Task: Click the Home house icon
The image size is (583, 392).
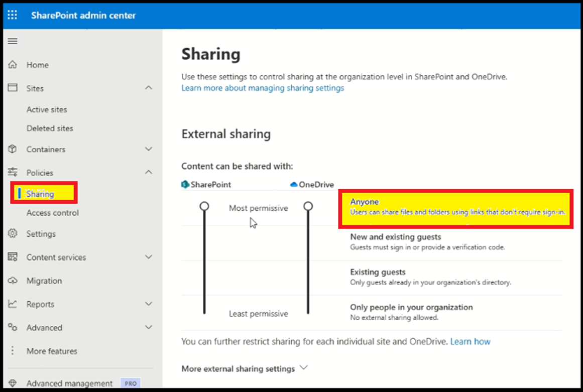Action: click(x=13, y=65)
